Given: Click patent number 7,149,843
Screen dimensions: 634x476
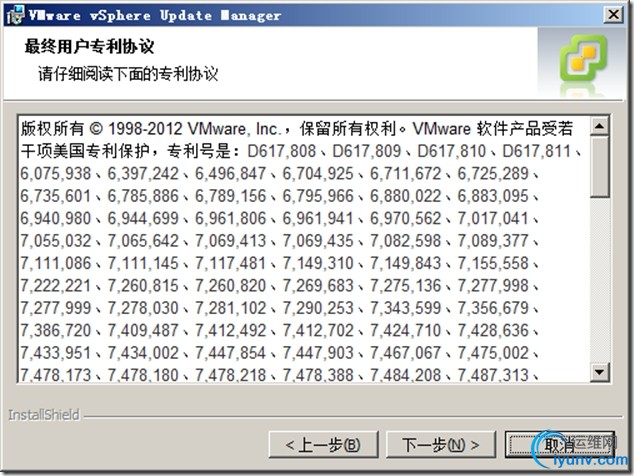Looking at the screenshot, I should 406,264.
